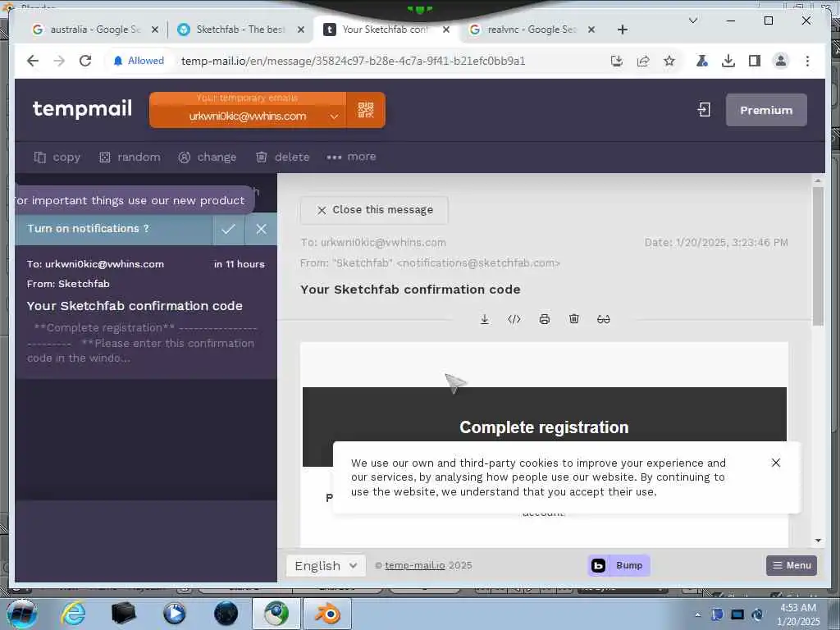This screenshot has width=840, height=630.
Task: Close the realvnc Google Search tab
Action: point(591,30)
